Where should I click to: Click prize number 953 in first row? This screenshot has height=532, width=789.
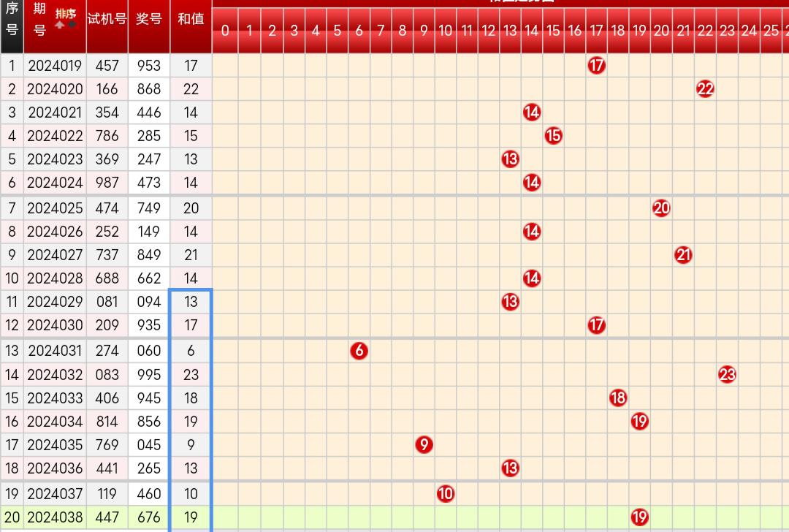pos(148,66)
